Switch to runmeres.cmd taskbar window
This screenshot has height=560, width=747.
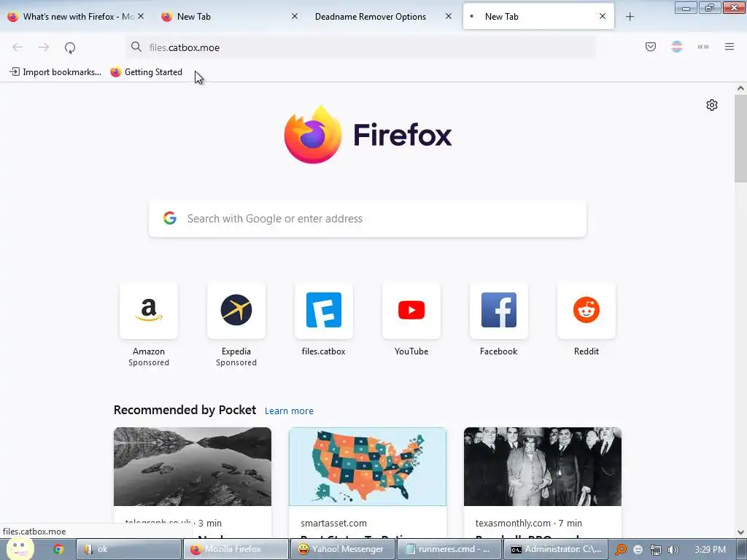click(x=449, y=549)
